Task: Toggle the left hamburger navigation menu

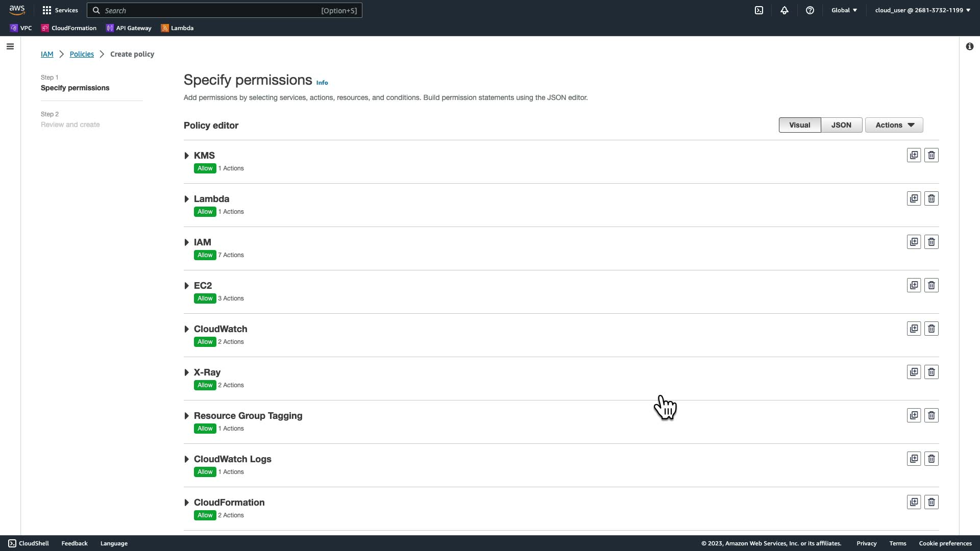Action: coord(10,46)
